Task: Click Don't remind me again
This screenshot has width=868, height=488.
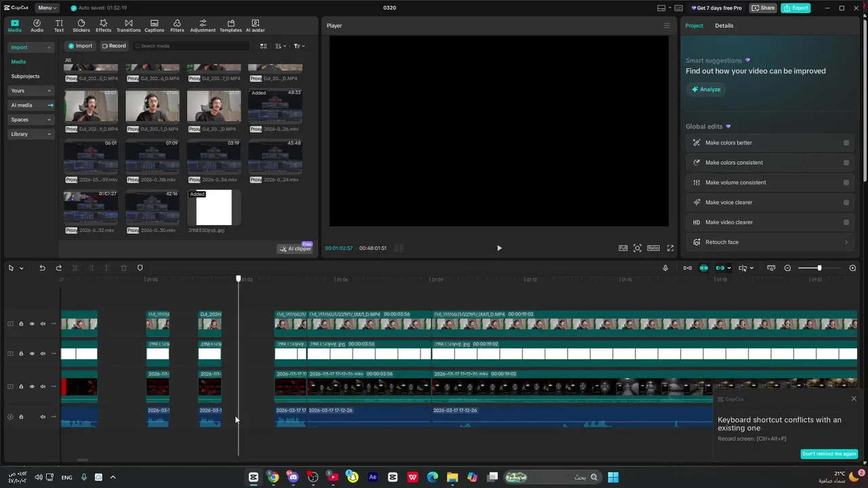Action: pos(829,454)
